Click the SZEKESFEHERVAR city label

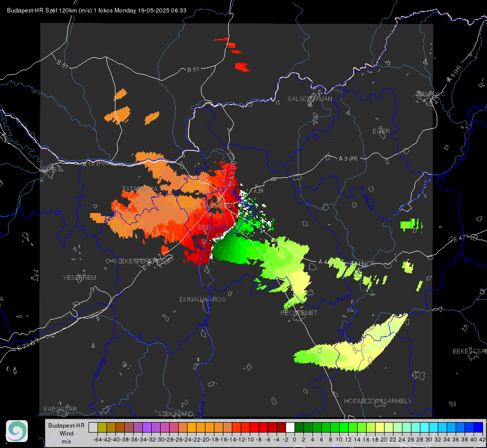point(142,261)
